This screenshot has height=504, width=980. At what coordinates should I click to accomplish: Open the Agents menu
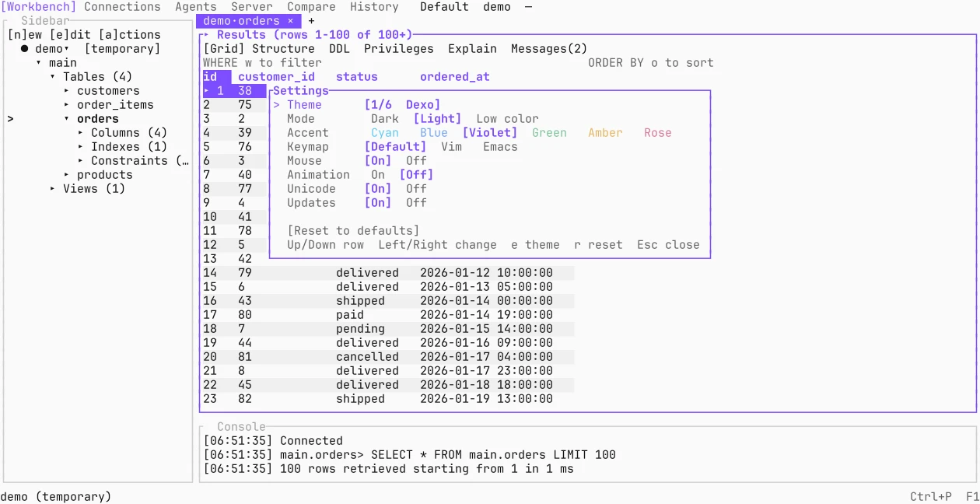(196, 7)
